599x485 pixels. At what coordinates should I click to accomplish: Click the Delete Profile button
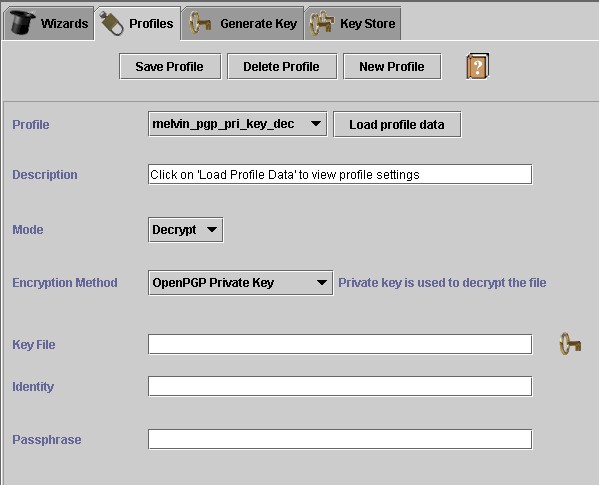tap(282, 66)
